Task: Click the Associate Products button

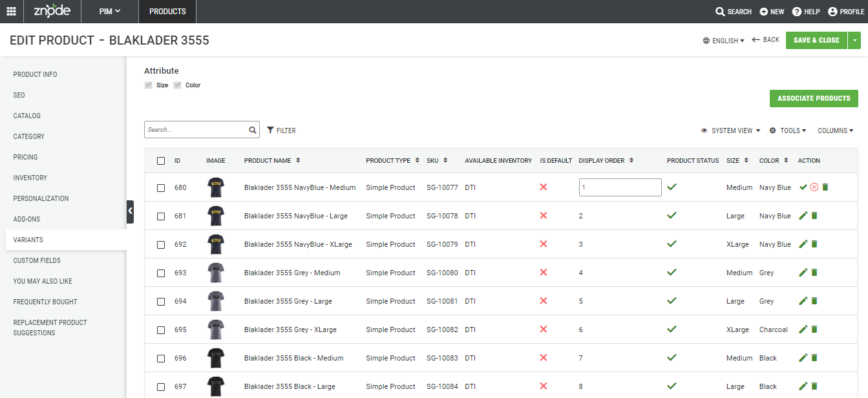Action: [x=814, y=98]
